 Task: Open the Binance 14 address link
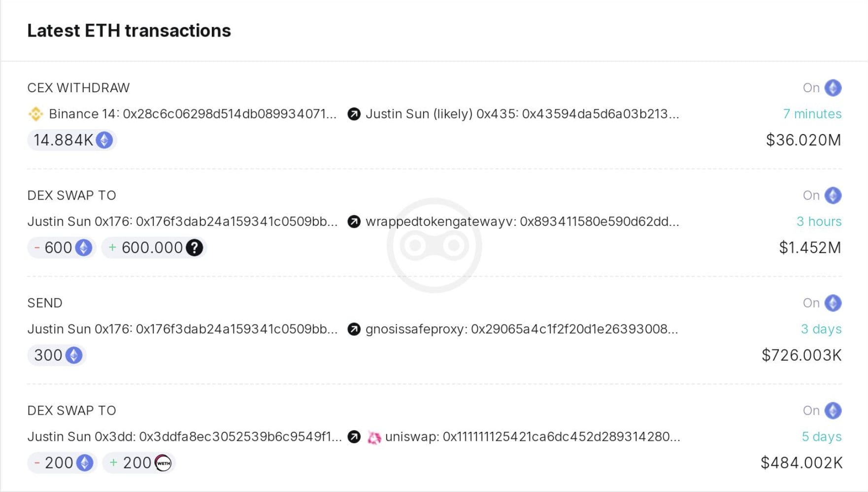click(193, 114)
